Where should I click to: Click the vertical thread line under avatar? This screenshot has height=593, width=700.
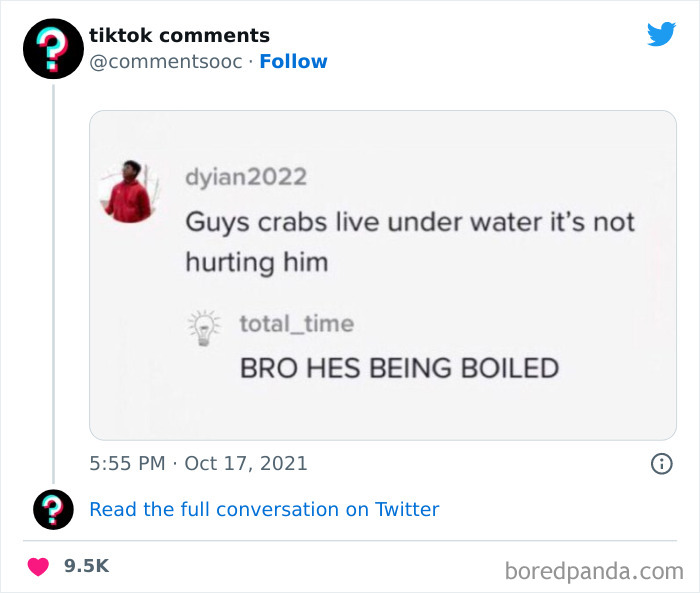[53, 280]
